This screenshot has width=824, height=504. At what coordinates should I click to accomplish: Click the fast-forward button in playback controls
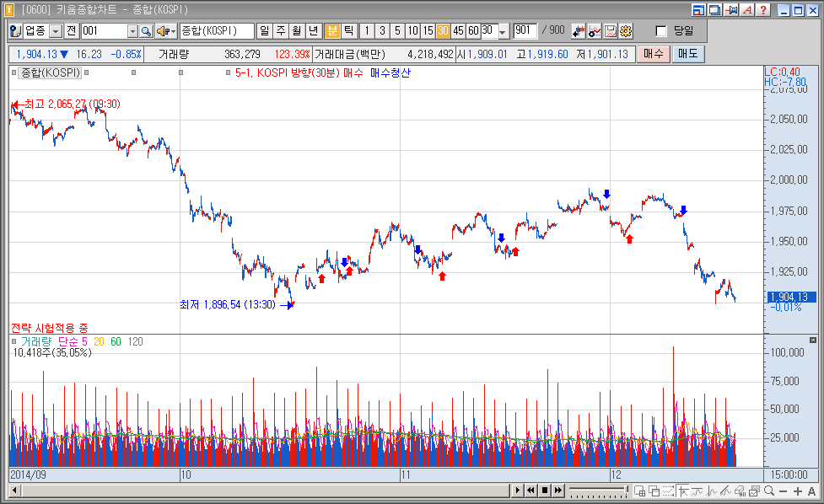tap(558, 491)
